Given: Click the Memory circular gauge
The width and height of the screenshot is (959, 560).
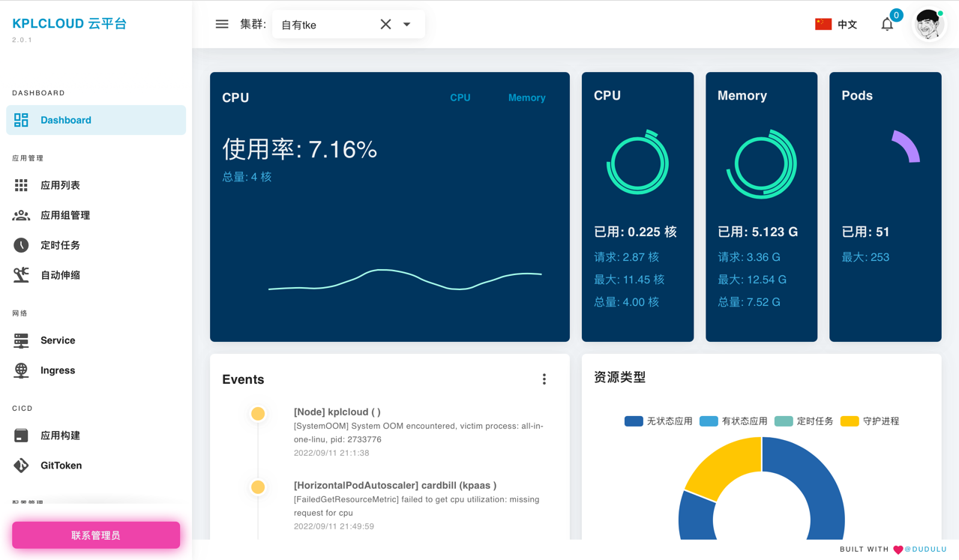Looking at the screenshot, I should click(x=761, y=163).
